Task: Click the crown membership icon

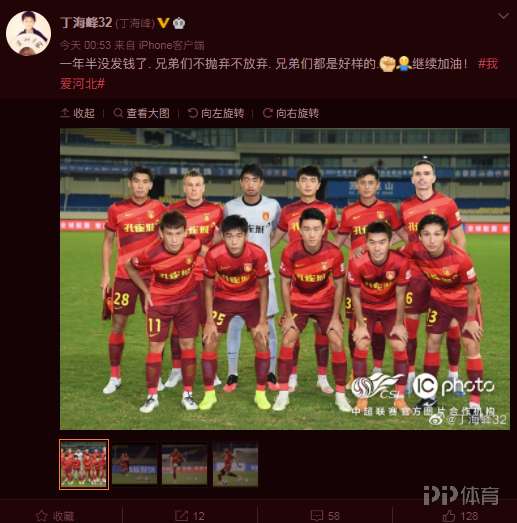Action: tap(179, 23)
